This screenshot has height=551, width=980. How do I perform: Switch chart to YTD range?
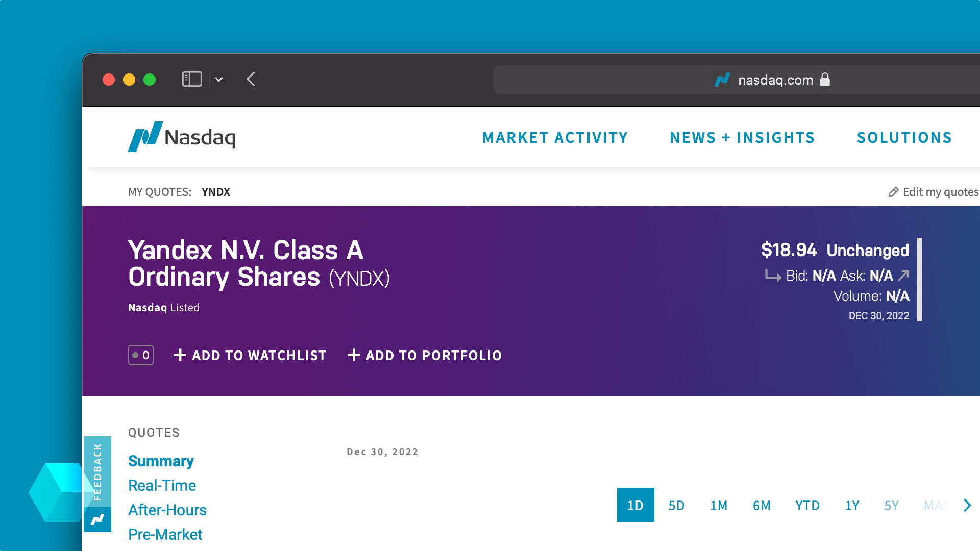point(807,505)
